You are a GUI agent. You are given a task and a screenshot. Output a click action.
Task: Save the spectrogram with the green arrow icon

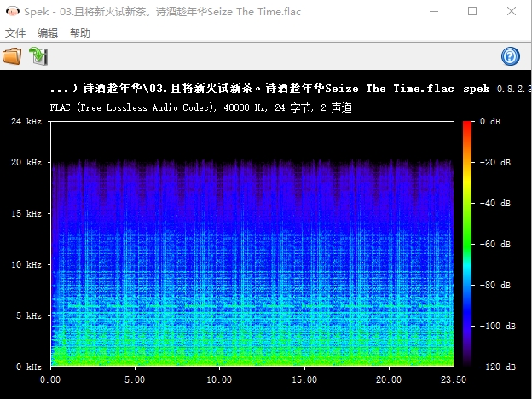click(38, 56)
